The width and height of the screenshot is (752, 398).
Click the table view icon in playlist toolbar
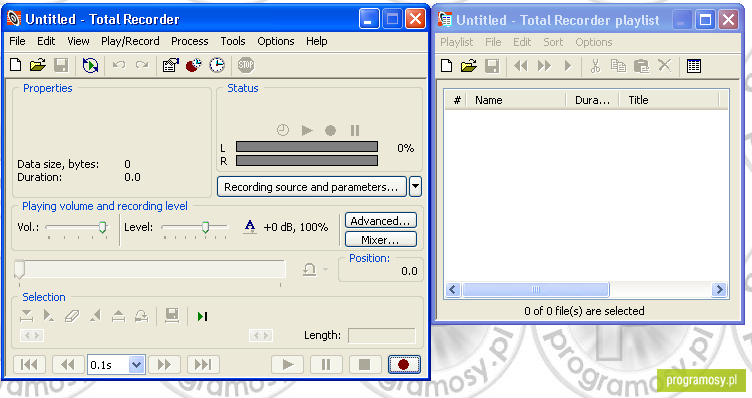point(693,66)
